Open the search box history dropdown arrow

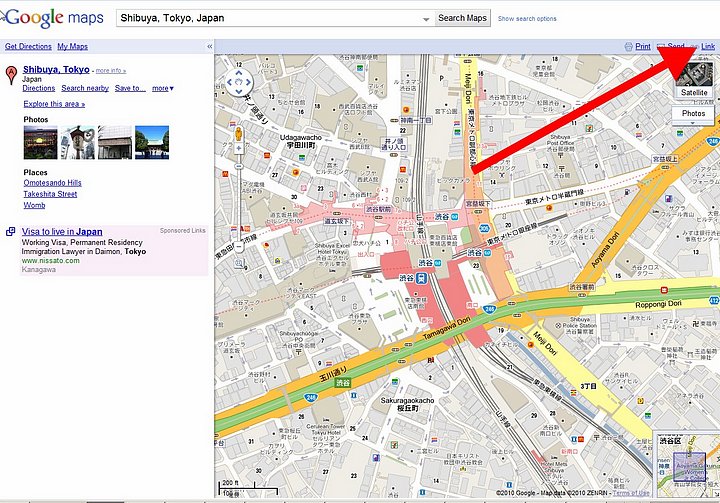pos(426,19)
